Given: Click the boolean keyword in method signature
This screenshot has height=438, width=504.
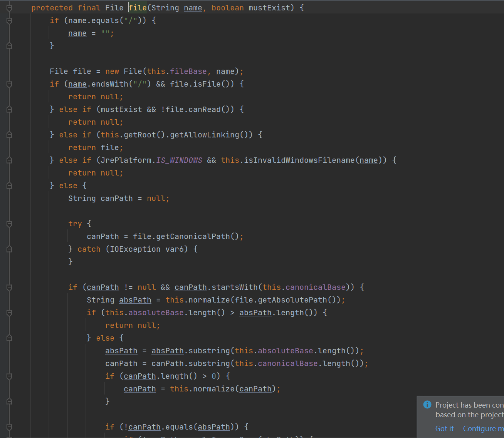Looking at the screenshot, I should (x=228, y=8).
